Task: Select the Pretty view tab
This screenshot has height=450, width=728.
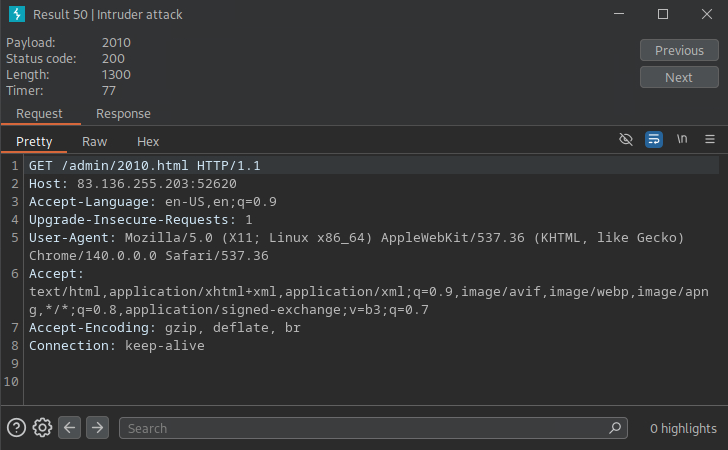Action: (x=34, y=142)
